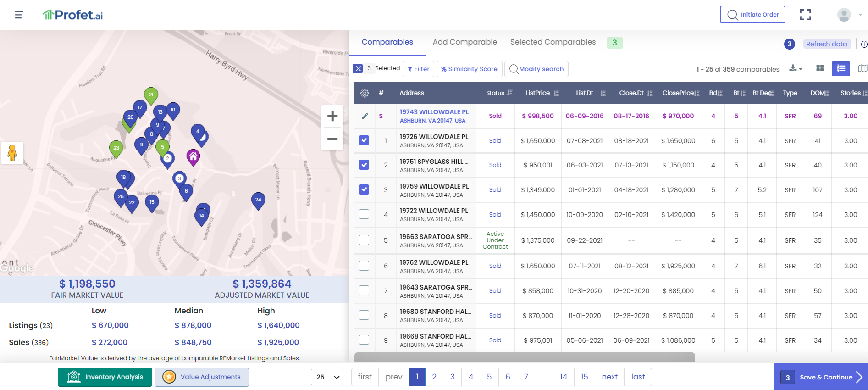Click the map zoom in plus button
Image resolution: width=868 pixels, height=390 pixels.
point(332,117)
